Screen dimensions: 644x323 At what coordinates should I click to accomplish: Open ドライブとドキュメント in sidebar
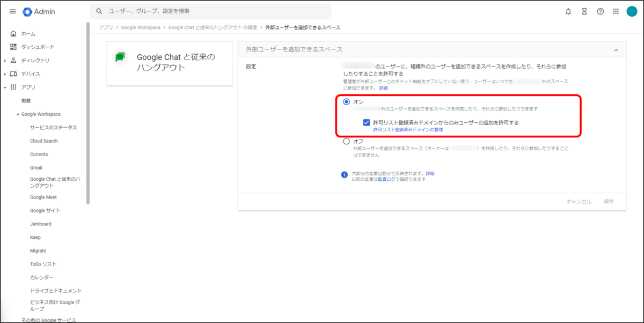click(x=56, y=291)
